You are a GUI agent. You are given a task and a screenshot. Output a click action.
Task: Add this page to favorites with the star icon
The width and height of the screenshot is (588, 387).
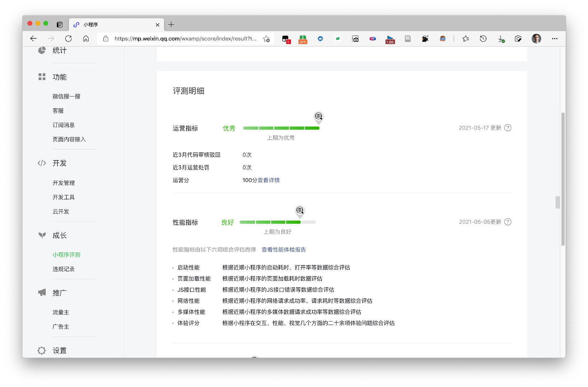click(x=266, y=39)
